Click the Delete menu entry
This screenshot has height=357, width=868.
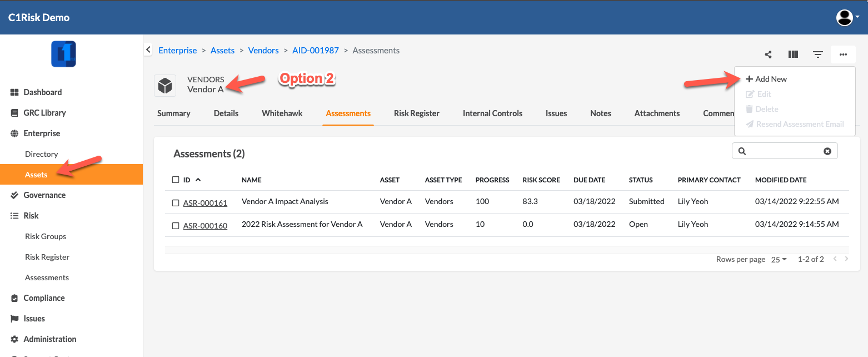point(762,109)
